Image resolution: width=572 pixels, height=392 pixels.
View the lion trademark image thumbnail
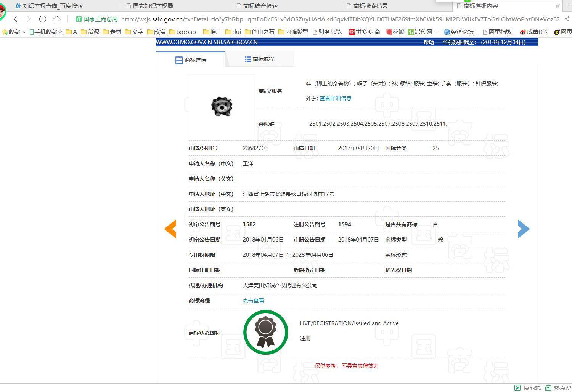(x=221, y=107)
